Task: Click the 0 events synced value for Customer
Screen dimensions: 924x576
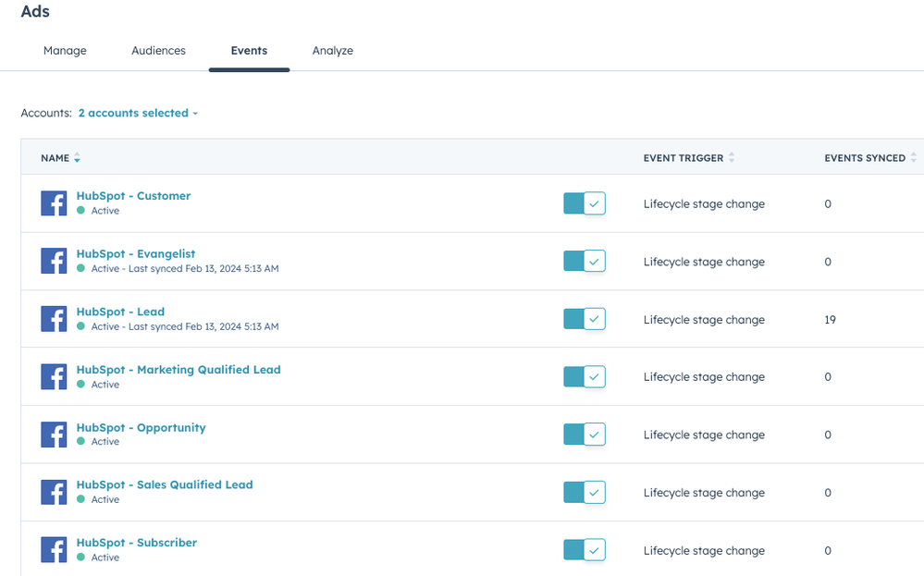Action: tap(828, 203)
